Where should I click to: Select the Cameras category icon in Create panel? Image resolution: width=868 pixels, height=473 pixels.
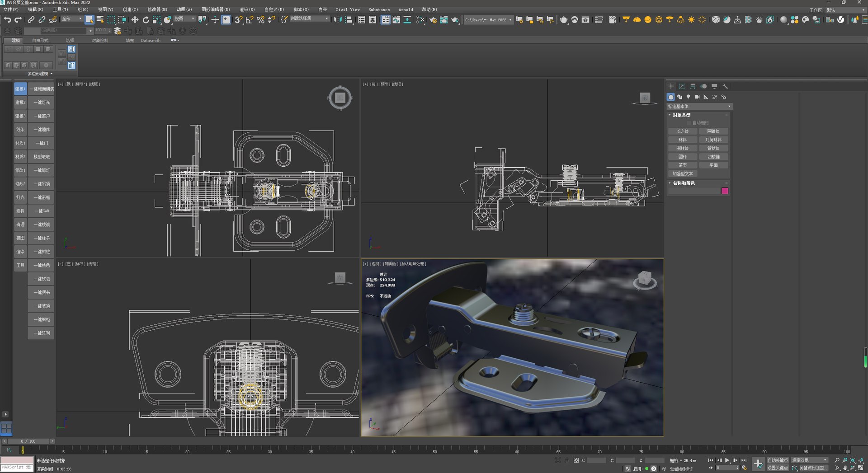[x=697, y=97]
